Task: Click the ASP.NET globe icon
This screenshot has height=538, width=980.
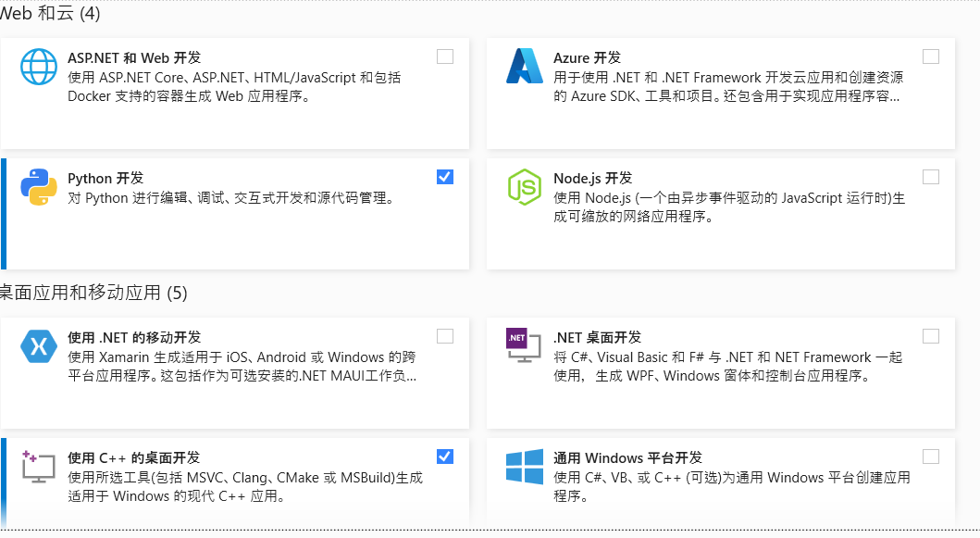Action: coord(39,67)
